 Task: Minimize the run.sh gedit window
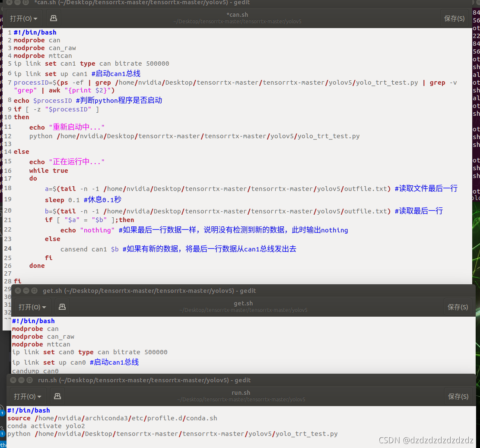pos(21,380)
